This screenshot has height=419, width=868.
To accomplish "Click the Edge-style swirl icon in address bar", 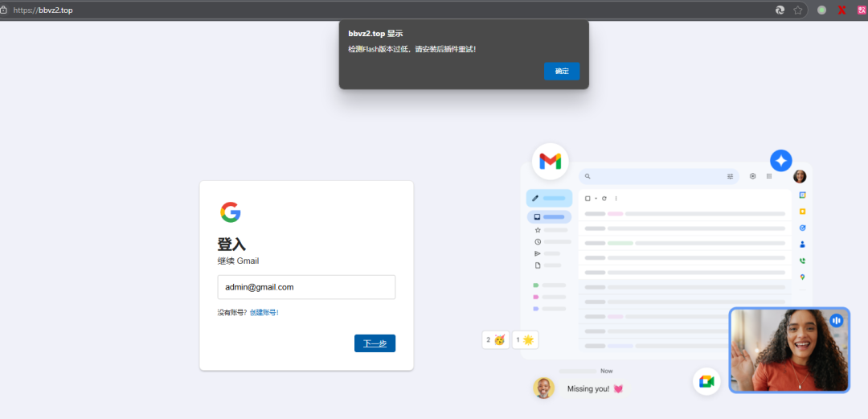I will pos(780,10).
